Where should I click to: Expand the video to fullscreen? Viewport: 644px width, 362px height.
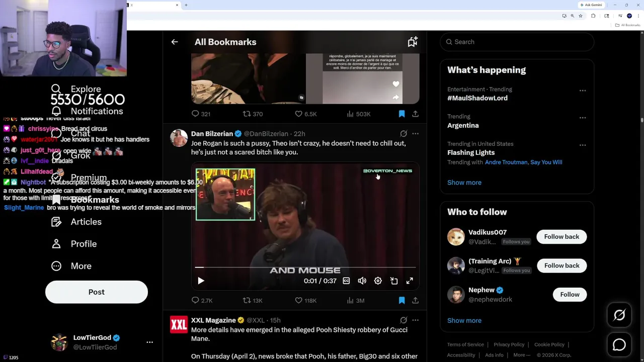[410, 281]
